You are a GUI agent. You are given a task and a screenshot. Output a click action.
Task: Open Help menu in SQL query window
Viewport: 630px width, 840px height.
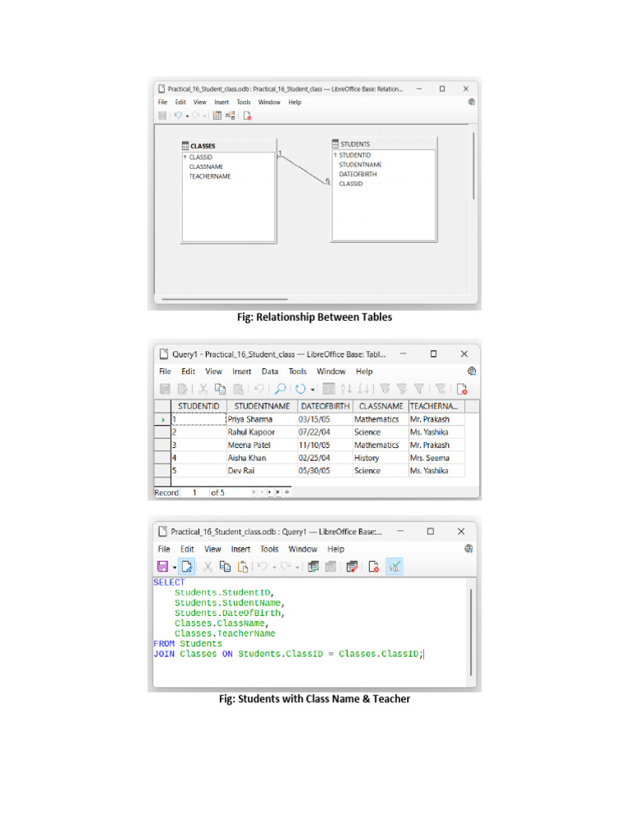click(x=336, y=549)
